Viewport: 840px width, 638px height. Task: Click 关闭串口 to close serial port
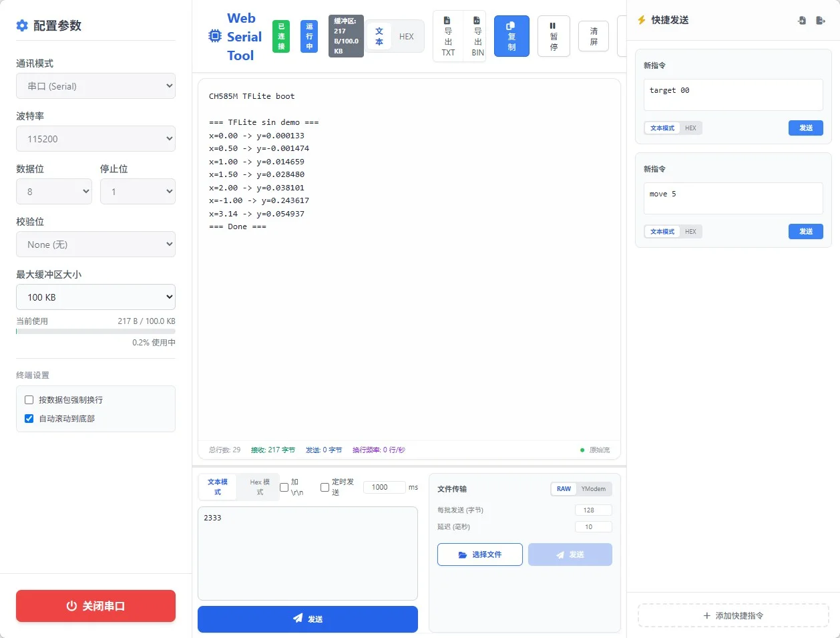pos(95,606)
